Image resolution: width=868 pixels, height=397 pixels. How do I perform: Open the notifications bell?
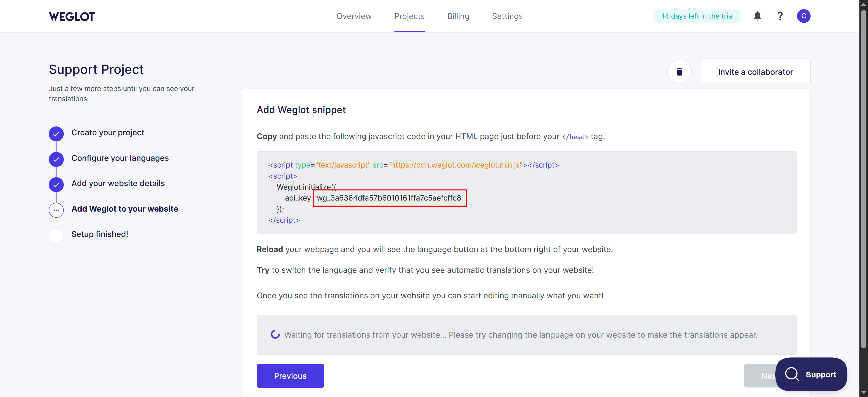(757, 16)
